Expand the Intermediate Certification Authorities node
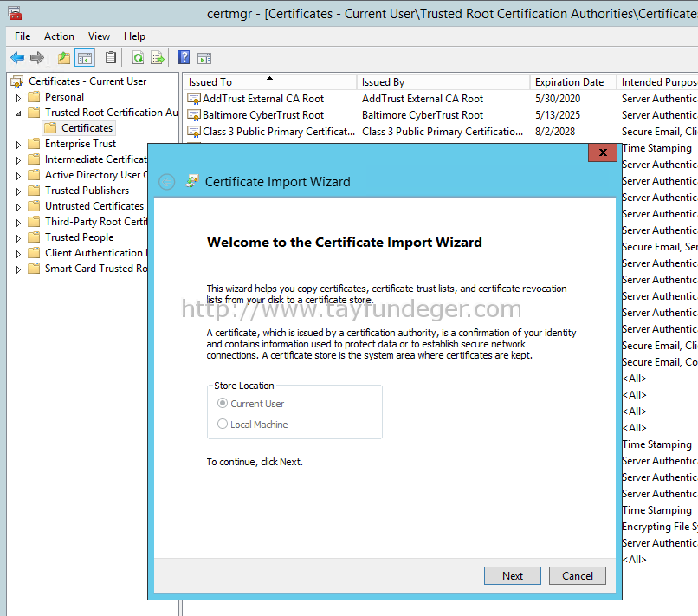This screenshot has width=698, height=616. click(x=18, y=160)
